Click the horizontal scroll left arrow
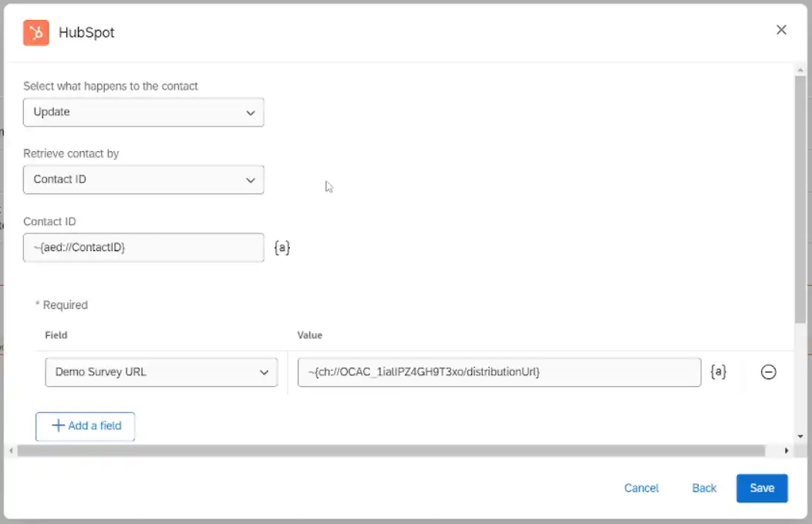The height and width of the screenshot is (524, 812). 11,451
